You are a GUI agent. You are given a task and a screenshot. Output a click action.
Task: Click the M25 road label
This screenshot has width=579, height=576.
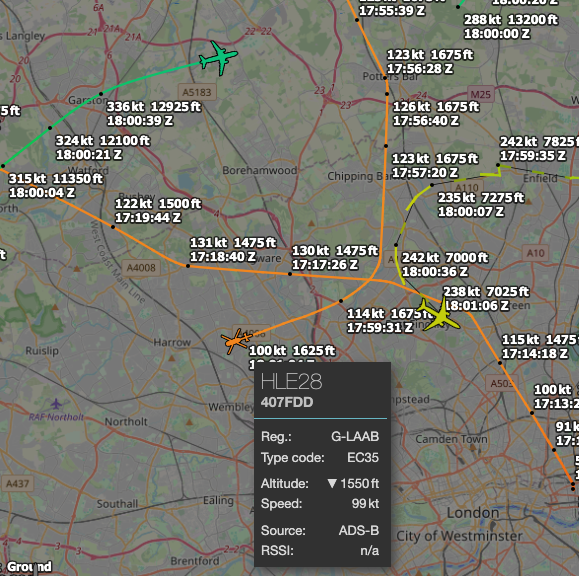pyautogui.click(x=480, y=95)
